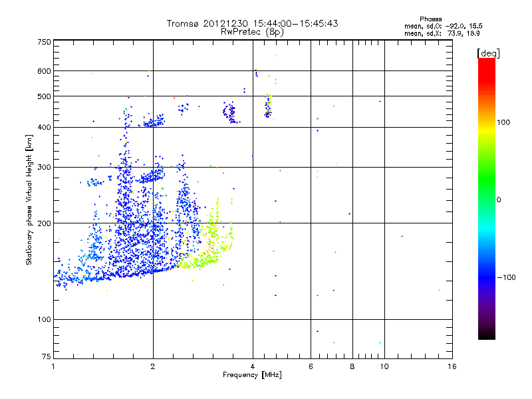Viewport: 532px width, 399px height.
Task: Click the yellow-green X-mode echo cluster near 3 MHz
Action: (209, 244)
